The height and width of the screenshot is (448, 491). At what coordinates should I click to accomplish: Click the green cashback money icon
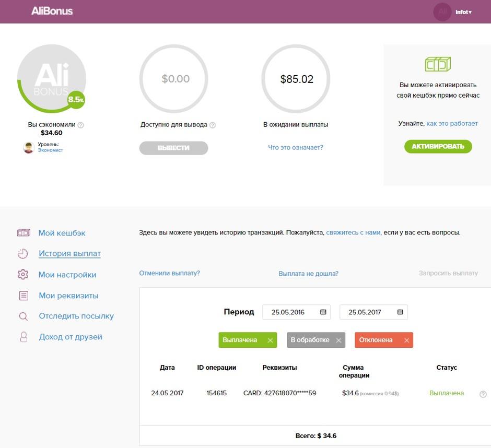pos(438,64)
